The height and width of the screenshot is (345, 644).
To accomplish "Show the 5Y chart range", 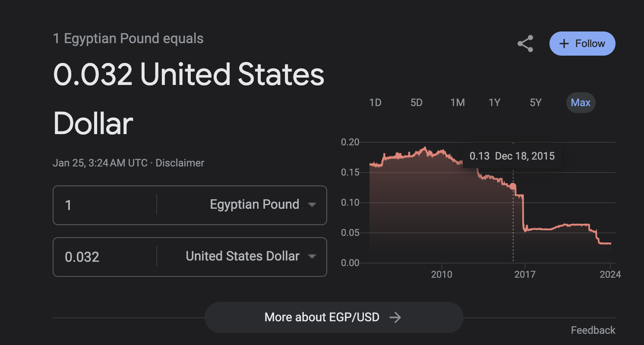I will (535, 103).
